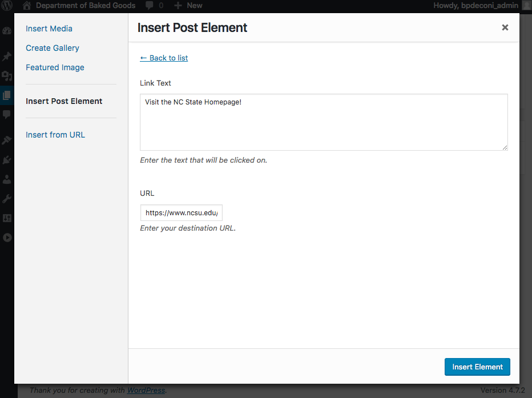Close the Insert Post Element dialog
This screenshot has width=532, height=398.
(x=505, y=27)
